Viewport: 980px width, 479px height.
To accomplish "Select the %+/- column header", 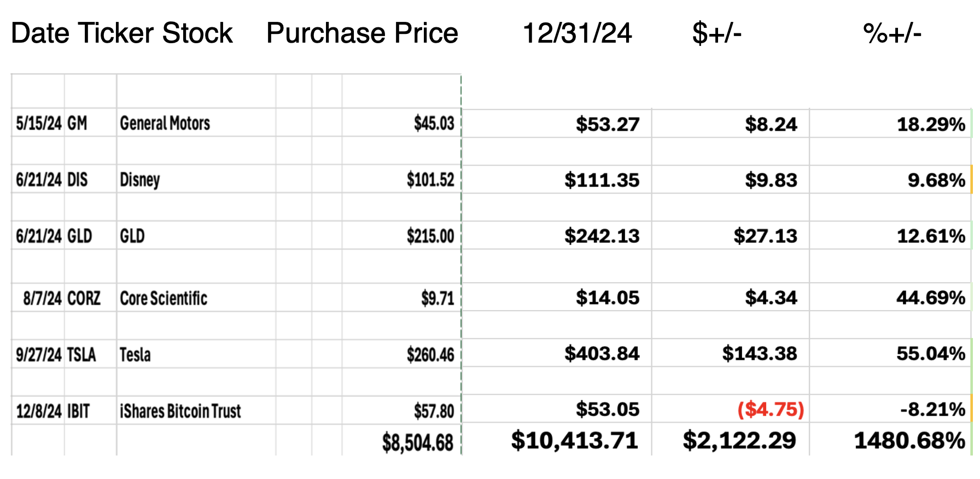I will tap(892, 33).
